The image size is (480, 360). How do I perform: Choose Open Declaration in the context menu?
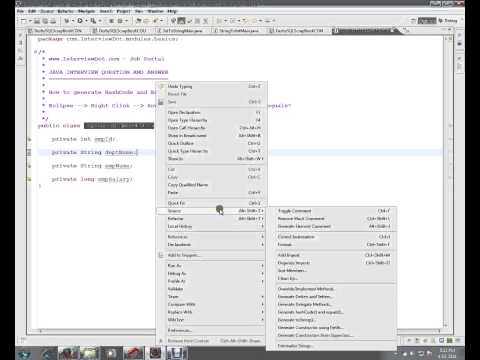[x=211, y=112]
